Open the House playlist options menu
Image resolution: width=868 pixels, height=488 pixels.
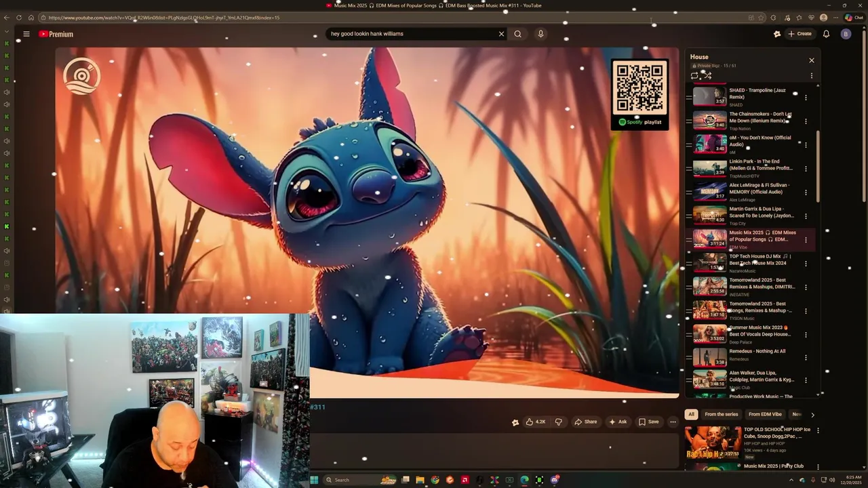811,76
